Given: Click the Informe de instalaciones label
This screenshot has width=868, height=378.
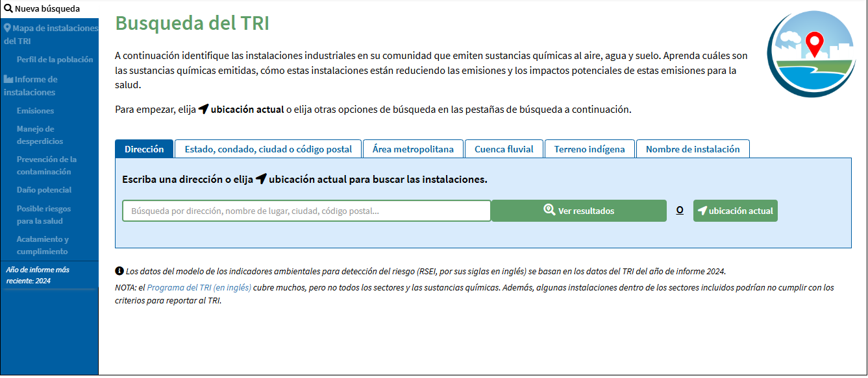Looking at the screenshot, I should [31, 86].
